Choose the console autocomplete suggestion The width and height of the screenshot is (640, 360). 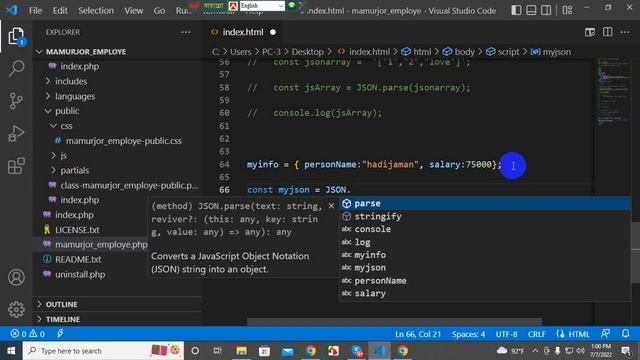point(485,229)
